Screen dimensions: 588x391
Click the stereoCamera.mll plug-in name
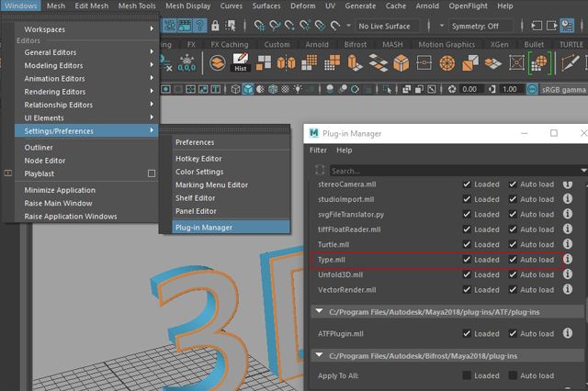(346, 184)
